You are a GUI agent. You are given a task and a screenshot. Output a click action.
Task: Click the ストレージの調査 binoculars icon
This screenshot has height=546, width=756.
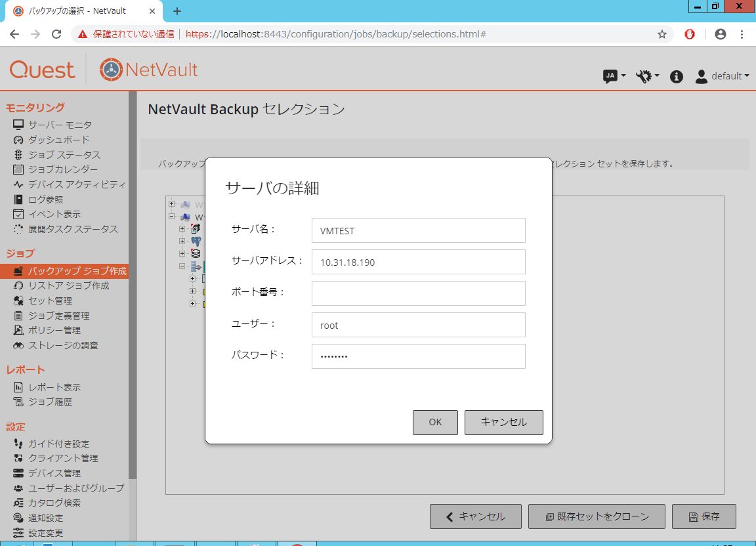pyautogui.click(x=18, y=345)
